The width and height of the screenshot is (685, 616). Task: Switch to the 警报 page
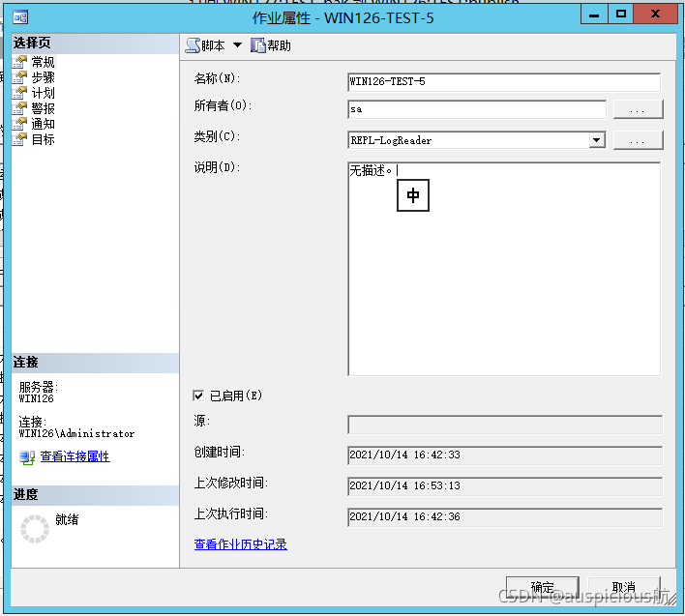[43, 108]
